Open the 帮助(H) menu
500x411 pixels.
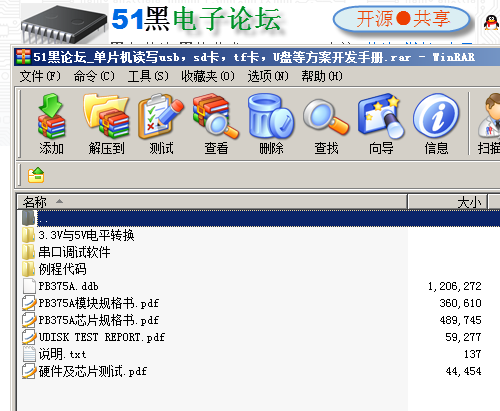tap(322, 76)
